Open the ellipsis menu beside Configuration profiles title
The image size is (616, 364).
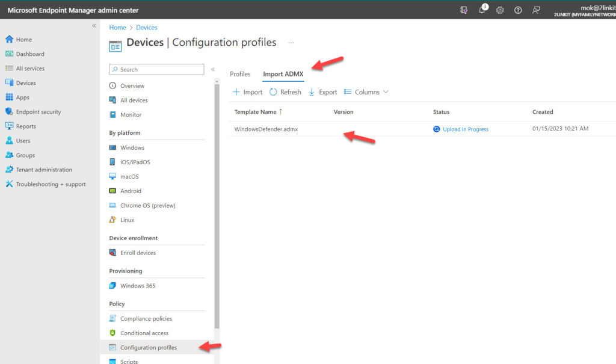(x=291, y=43)
